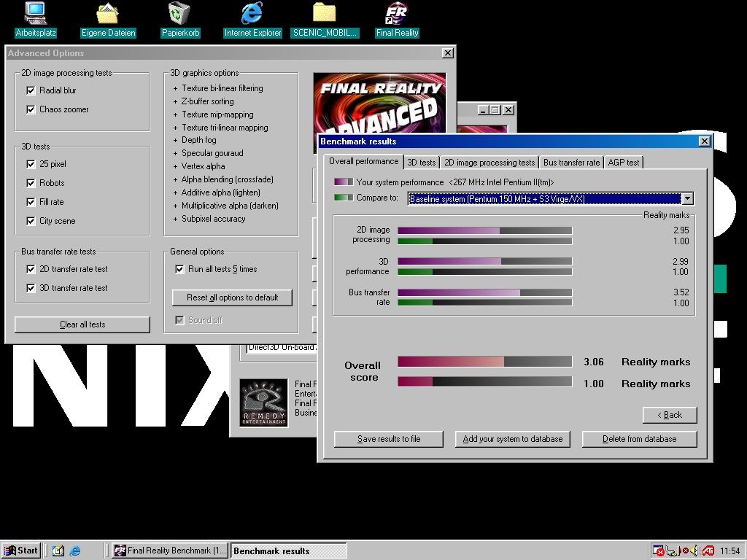Click the purple 2D image processing bar
The height and width of the screenshot is (560, 747).
click(449, 230)
